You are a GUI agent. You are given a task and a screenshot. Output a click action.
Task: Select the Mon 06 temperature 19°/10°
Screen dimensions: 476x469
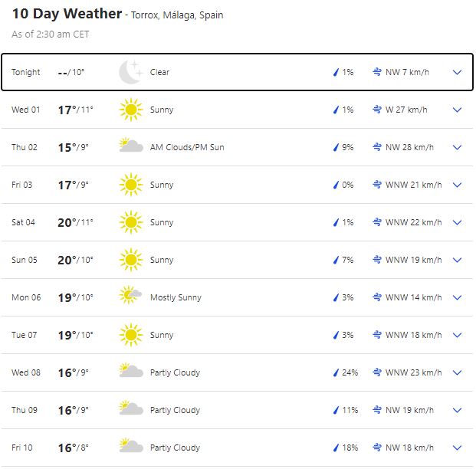click(x=75, y=297)
